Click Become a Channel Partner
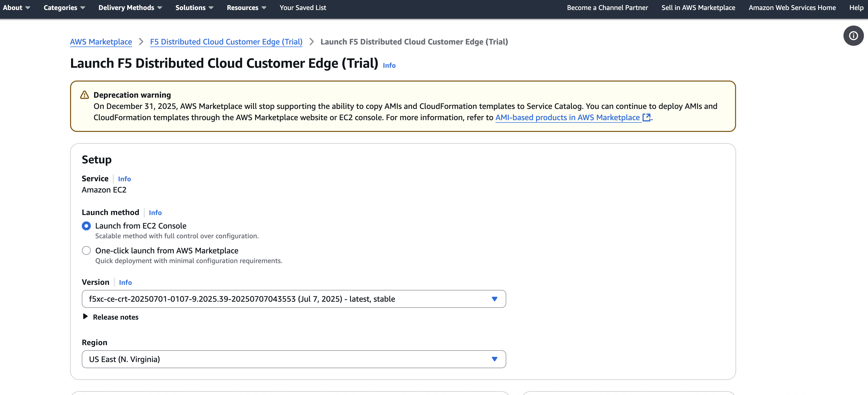The height and width of the screenshot is (395, 868). pyautogui.click(x=607, y=7)
